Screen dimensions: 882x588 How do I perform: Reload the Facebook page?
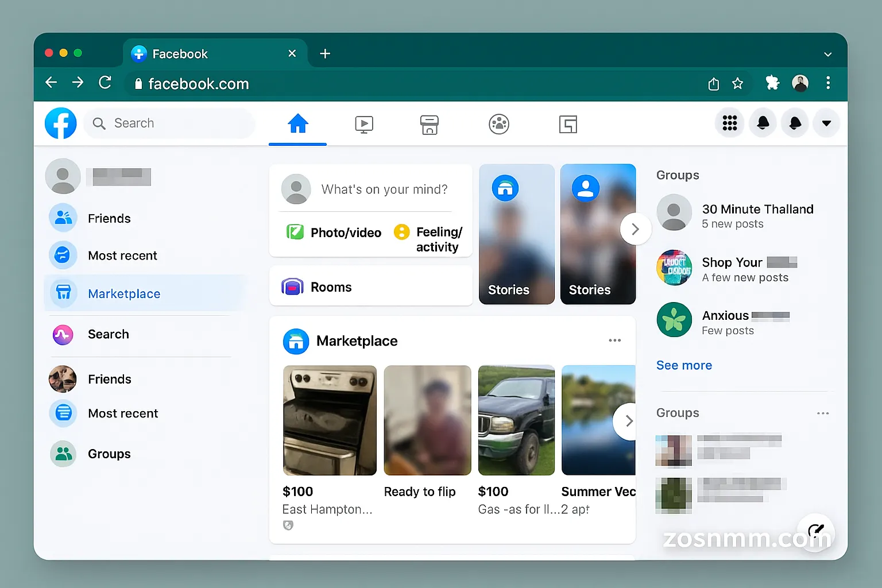coord(105,83)
